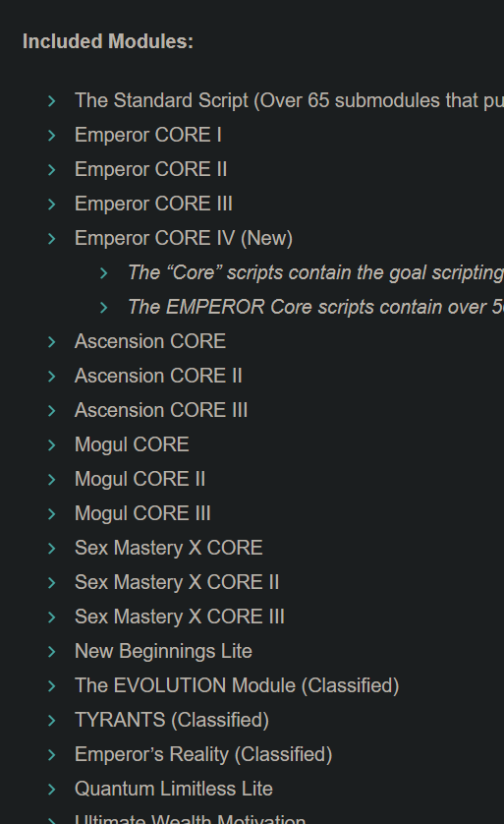Click the chevron beside The Standard Script
Screen dimensions: 504x824
tap(51, 101)
